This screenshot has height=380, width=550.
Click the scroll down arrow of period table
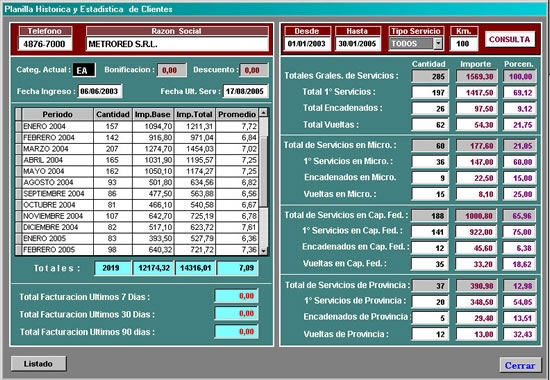263,251
